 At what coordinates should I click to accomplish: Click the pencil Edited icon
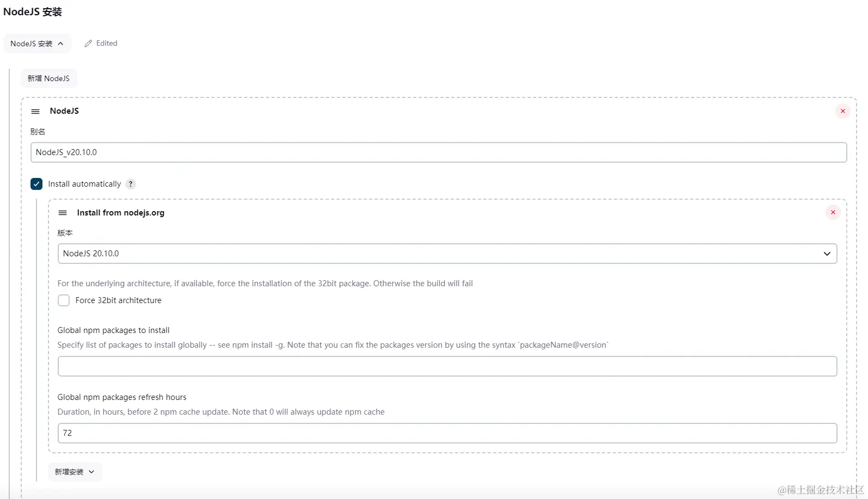click(88, 44)
